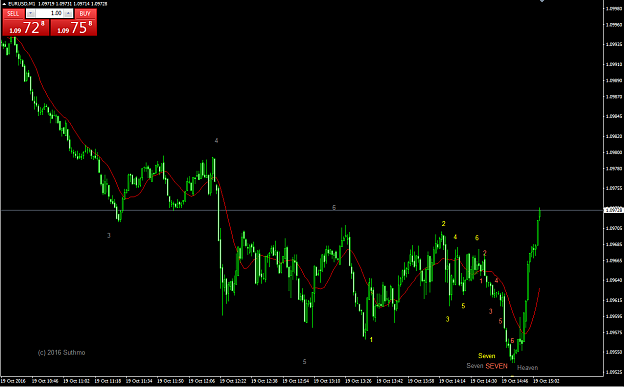Select the gray "Seven" chart label
Viewport: 625px width, 387px height.
475,365
